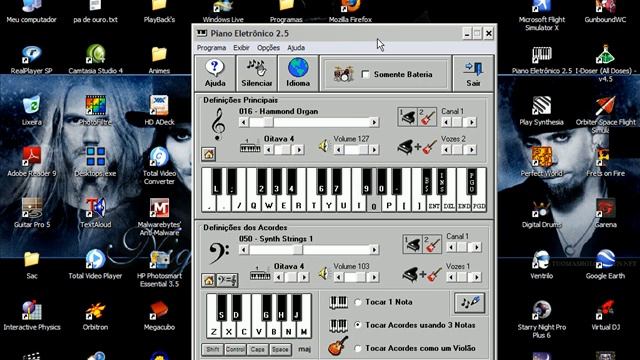Viewport: 640px width, 360px height.
Task: Click the speaker icon beside Volume 103
Action: 324,273
